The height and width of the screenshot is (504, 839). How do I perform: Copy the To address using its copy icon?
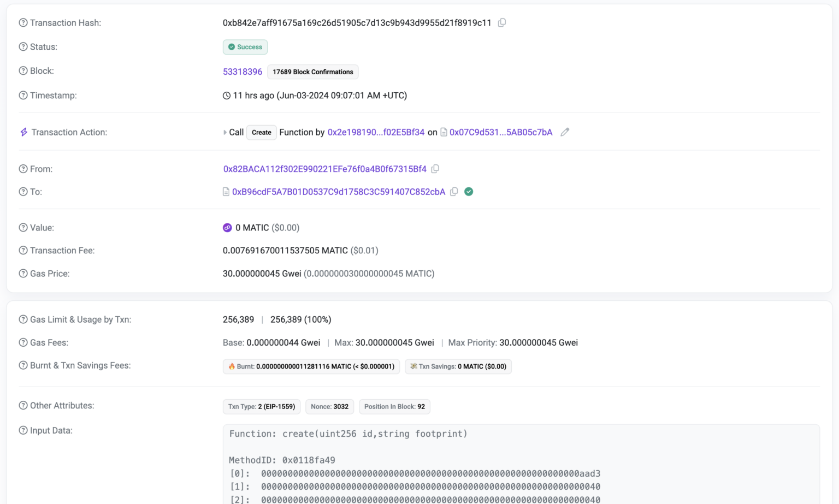[x=454, y=192]
